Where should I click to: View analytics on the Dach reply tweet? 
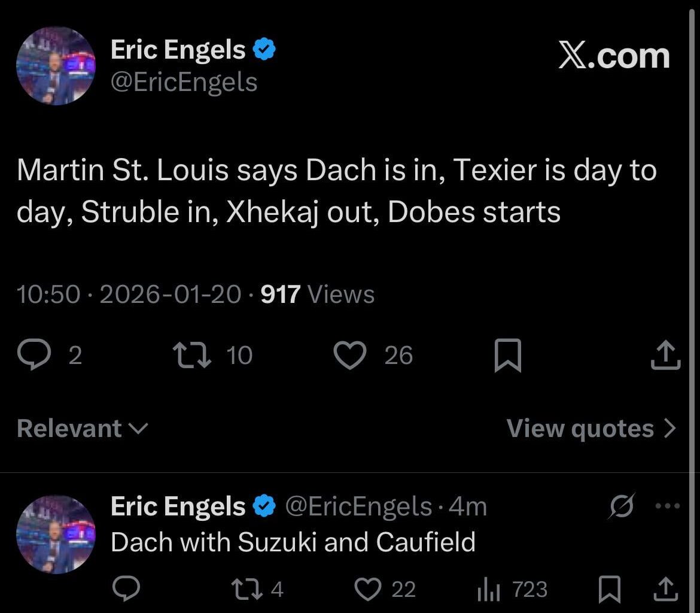[488, 590]
